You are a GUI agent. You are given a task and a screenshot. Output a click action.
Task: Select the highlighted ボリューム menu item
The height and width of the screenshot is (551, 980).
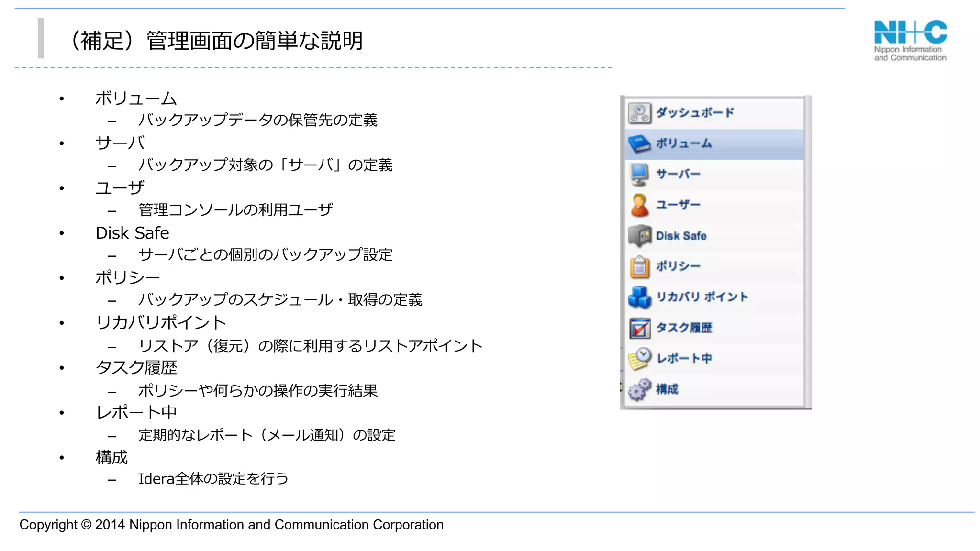pyautogui.click(x=715, y=144)
